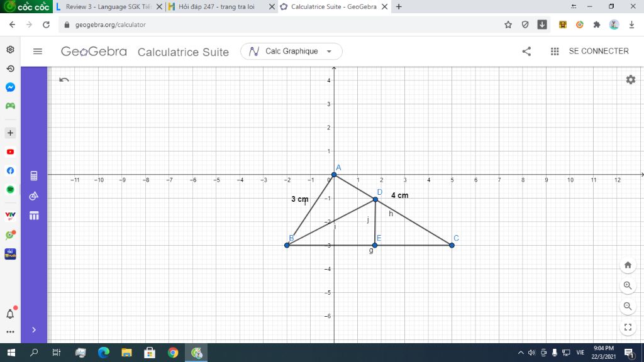Switch to Review 3 - Language SGK tab
The image size is (644, 362).
[x=108, y=6]
